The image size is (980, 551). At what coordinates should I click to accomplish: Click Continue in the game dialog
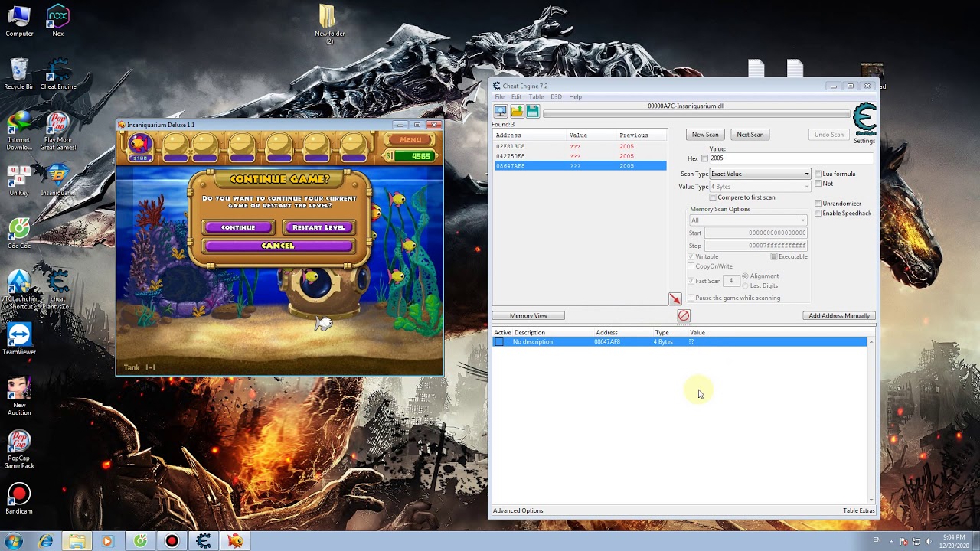coord(238,227)
